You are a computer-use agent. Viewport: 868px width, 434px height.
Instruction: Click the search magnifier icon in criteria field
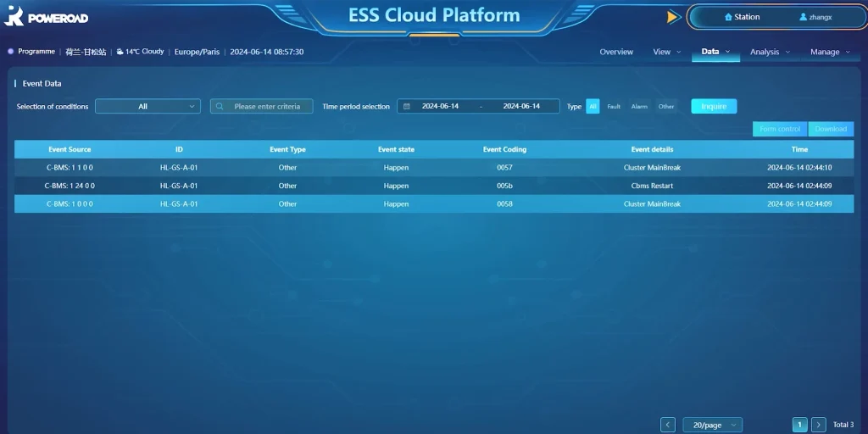pyautogui.click(x=220, y=107)
